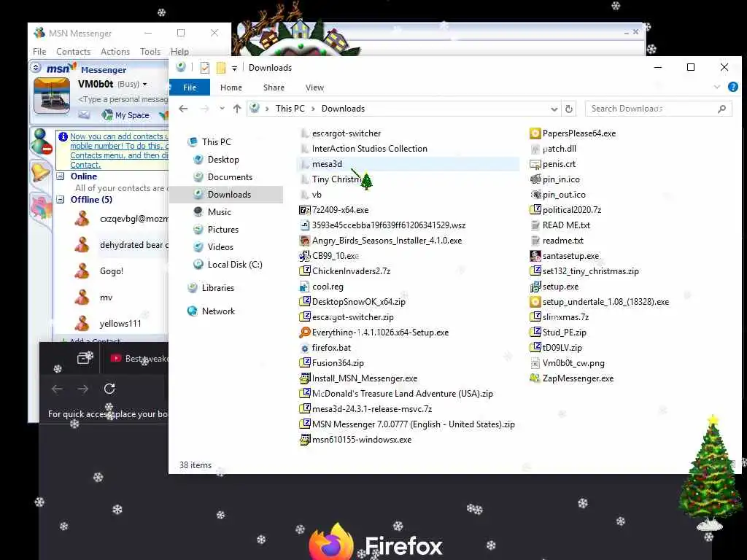
Task: Click the search magnifier in Explorer
Action: (721, 109)
